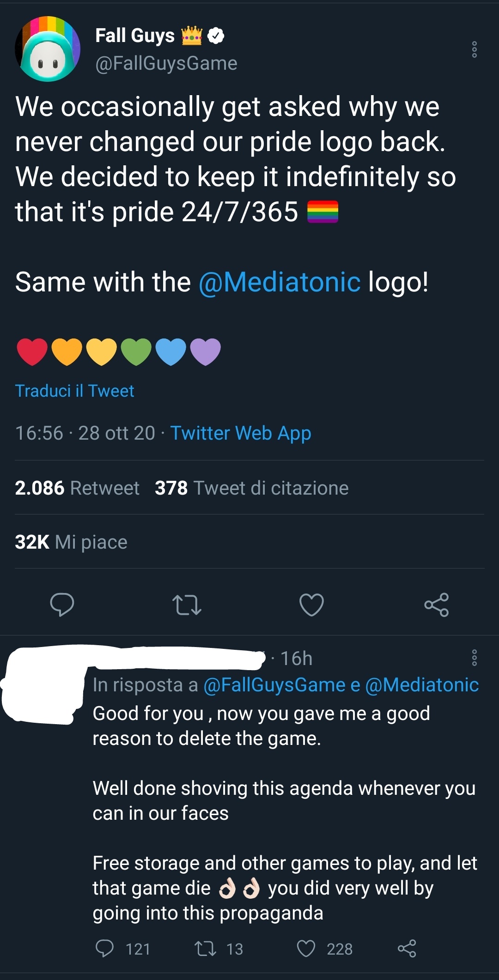Viewport: 499px width, 980px height.
Task: Share the Fall Guys tweet
Action: (436, 605)
